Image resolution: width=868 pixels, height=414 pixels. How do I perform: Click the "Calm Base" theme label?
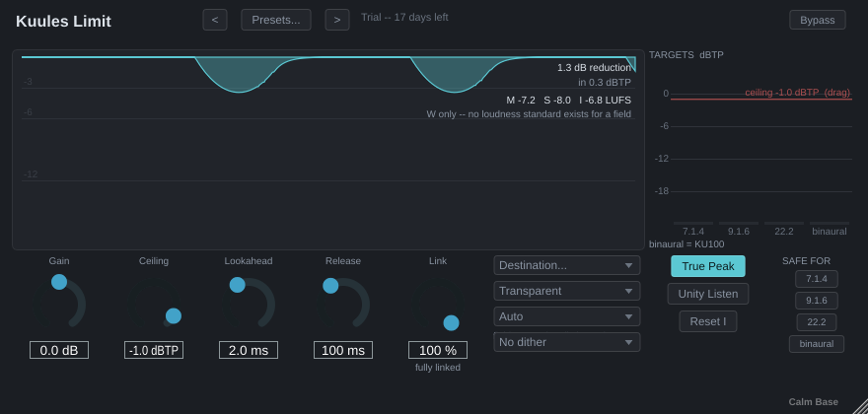[x=813, y=402]
